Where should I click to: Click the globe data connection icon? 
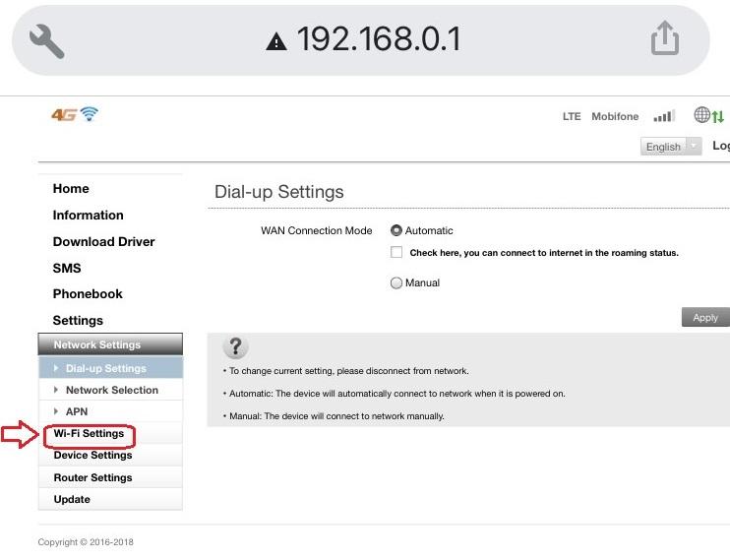click(701, 114)
